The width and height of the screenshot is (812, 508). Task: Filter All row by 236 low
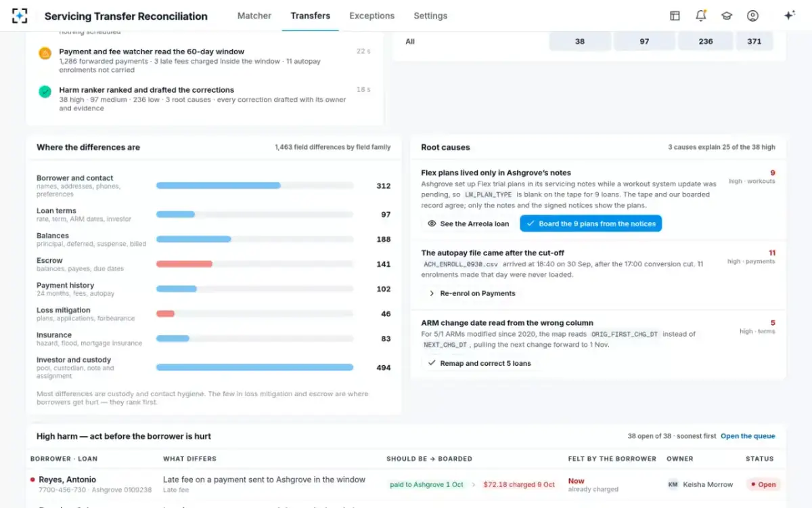(706, 41)
